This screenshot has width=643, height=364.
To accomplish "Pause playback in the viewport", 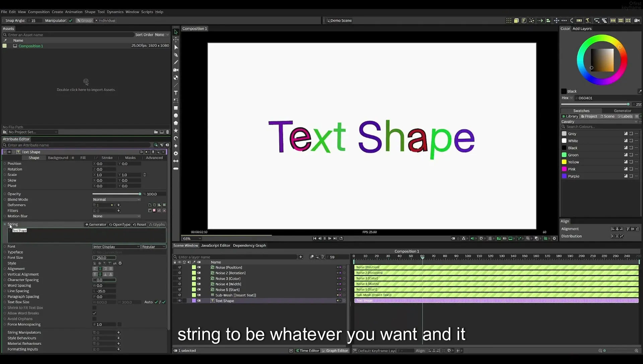I will (325, 239).
